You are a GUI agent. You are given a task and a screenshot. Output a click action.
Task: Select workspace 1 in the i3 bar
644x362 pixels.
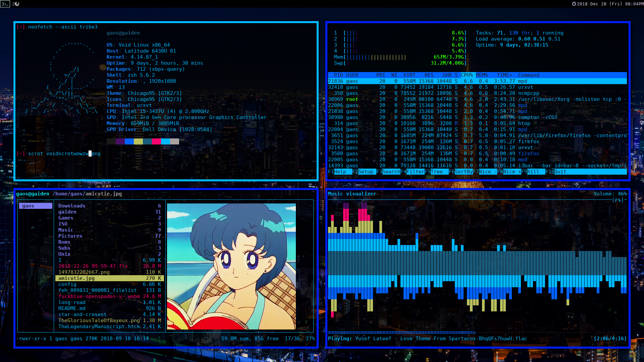tap(5, 4)
